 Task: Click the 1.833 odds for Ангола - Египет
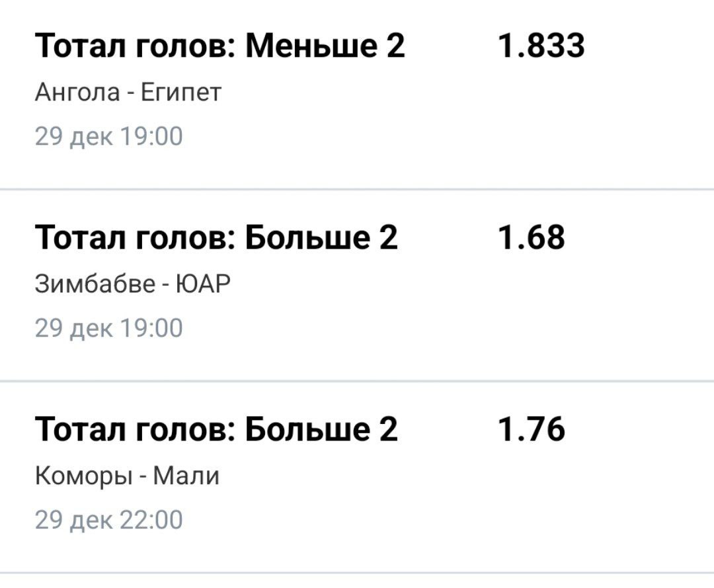pyautogui.click(x=541, y=46)
